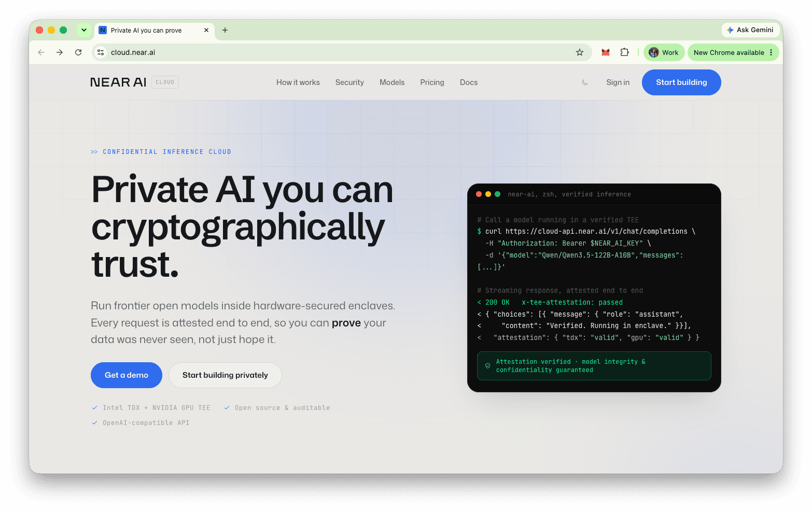The height and width of the screenshot is (512, 812).
Task: Maximize browser window with green button
Action: (63, 30)
